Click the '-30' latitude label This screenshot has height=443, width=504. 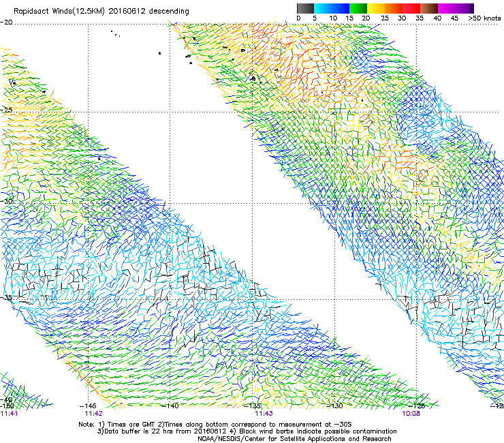coord(6,201)
